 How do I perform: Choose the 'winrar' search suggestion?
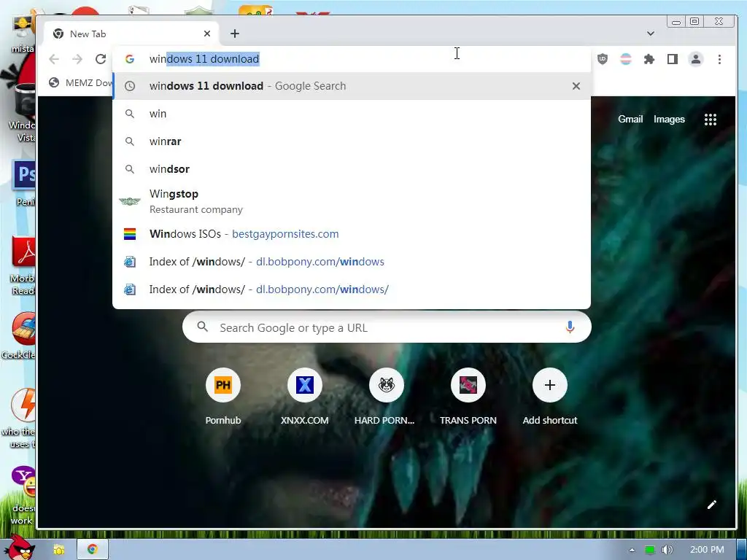coord(352,141)
